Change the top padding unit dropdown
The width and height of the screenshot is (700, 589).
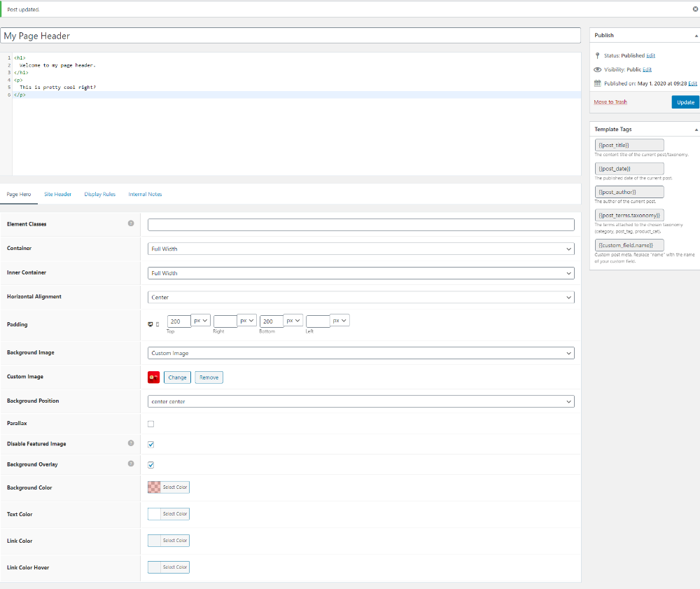tap(201, 320)
